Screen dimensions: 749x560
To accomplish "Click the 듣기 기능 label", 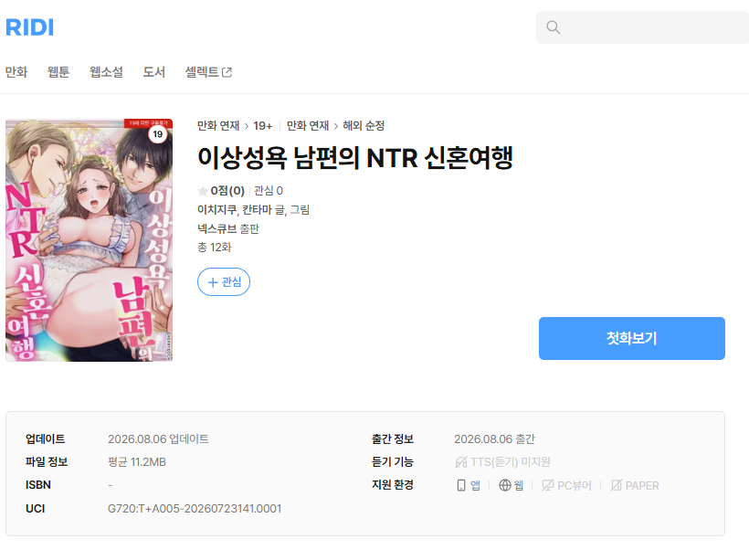I will [x=393, y=462].
